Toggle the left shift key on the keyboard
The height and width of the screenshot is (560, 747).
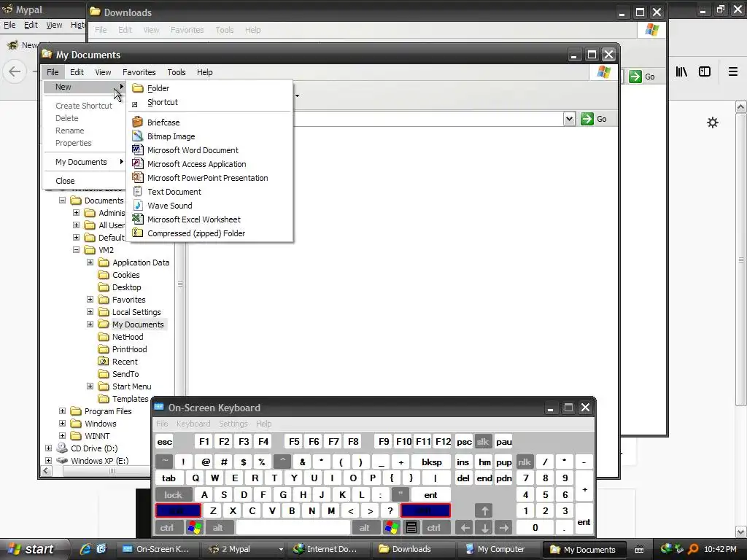point(178,511)
